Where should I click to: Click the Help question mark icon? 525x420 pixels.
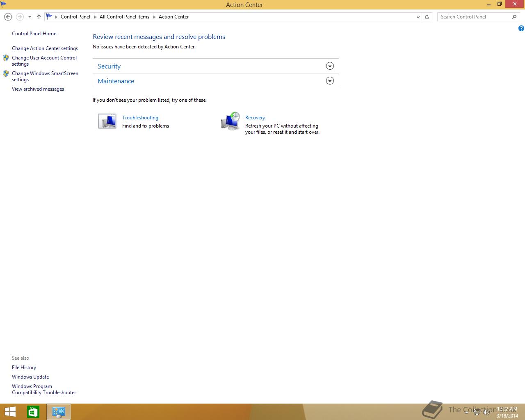(x=521, y=28)
